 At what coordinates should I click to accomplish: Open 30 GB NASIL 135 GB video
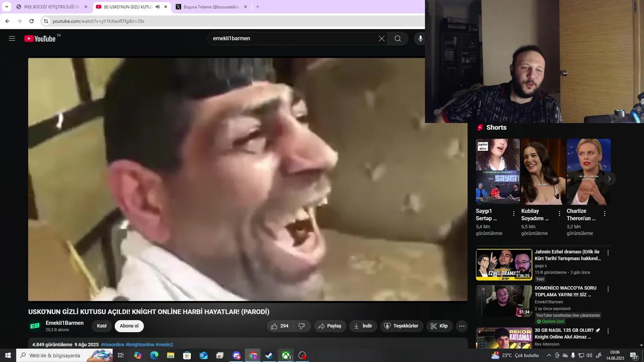click(x=567, y=334)
